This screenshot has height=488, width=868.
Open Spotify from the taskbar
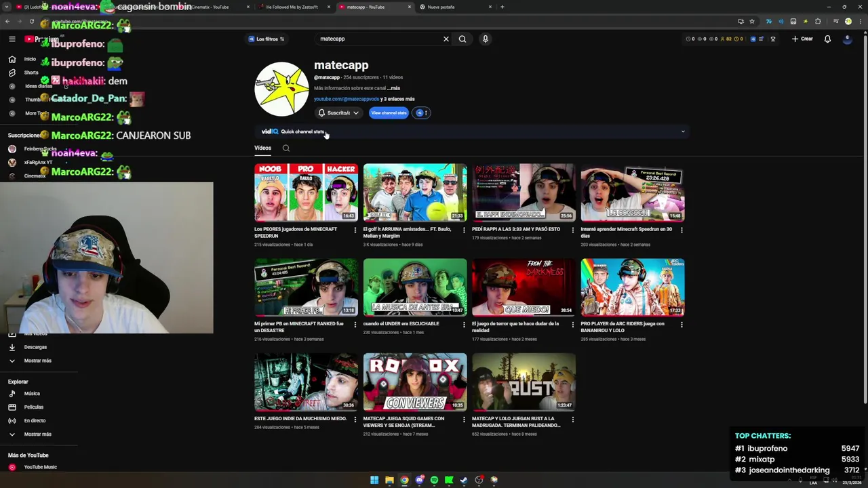[x=434, y=480]
